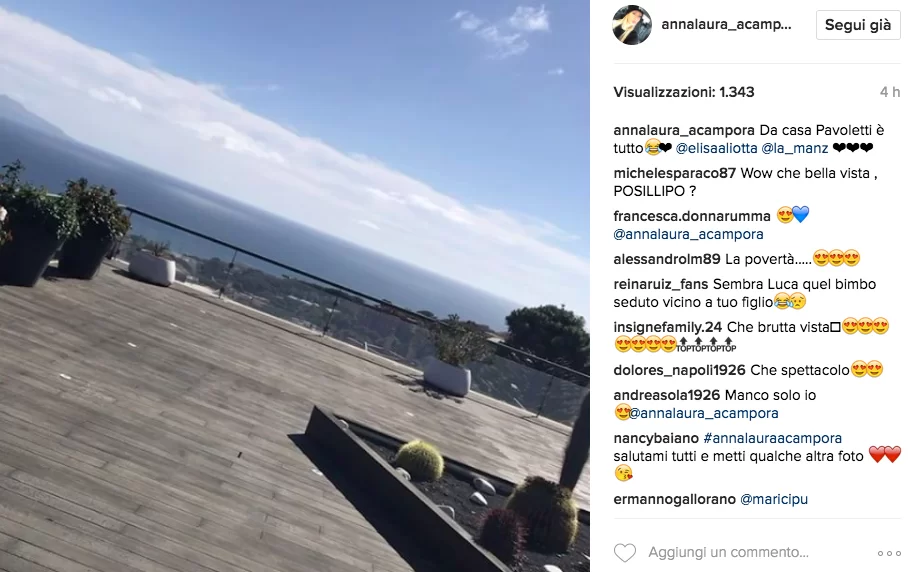
Task: Open dolores_napoli1926's profile
Action: pyautogui.click(x=679, y=370)
